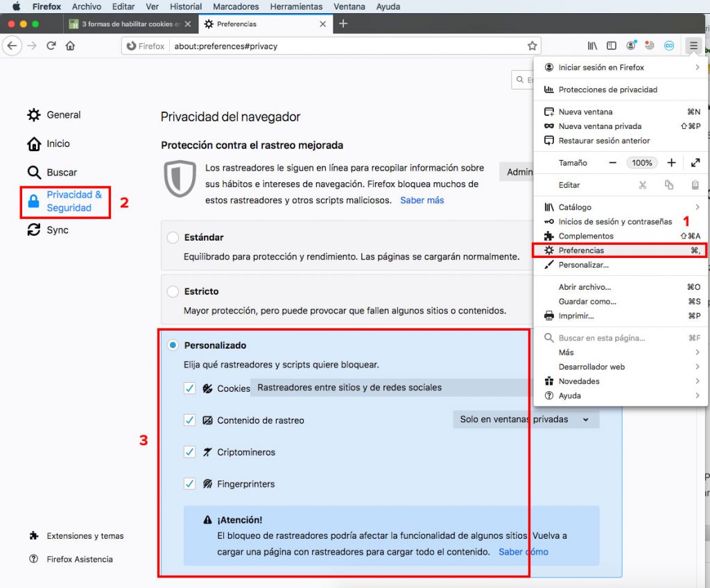Open Protecciones de privacidad menu entry
710x588 pixels.
click(621, 89)
